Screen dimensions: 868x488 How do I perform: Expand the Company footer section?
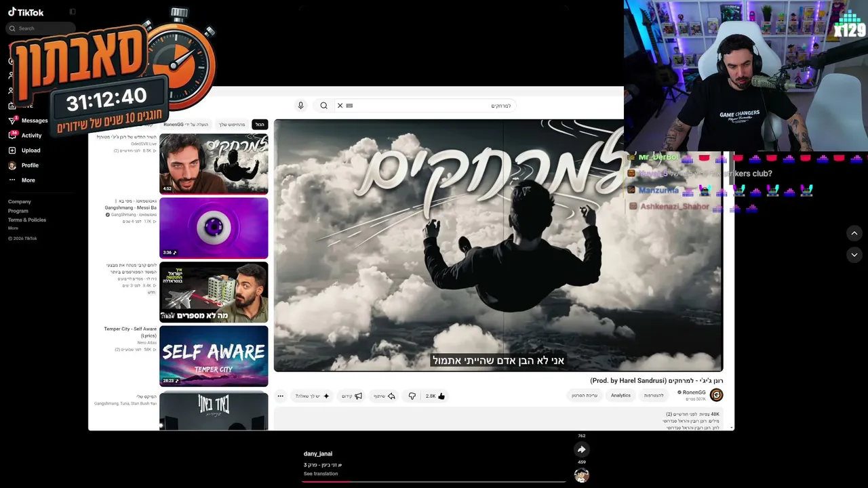[20, 201]
